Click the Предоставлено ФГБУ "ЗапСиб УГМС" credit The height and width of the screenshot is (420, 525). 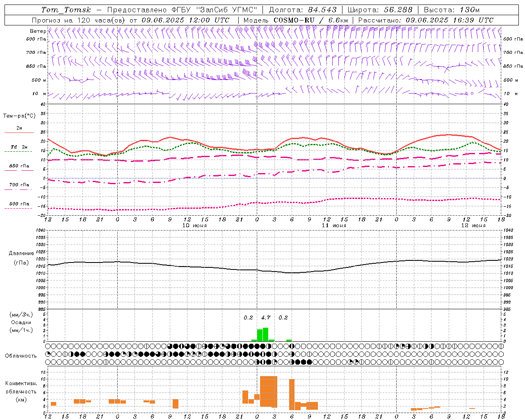click(183, 10)
